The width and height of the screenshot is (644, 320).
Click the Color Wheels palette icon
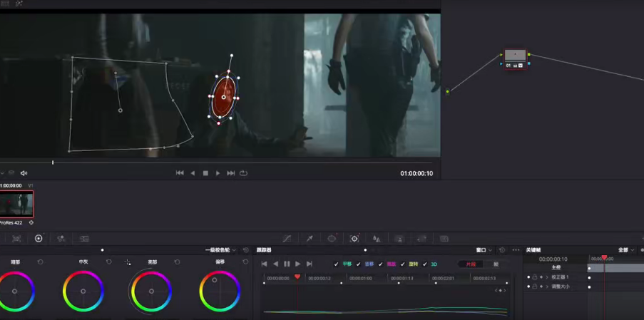tap(39, 239)
